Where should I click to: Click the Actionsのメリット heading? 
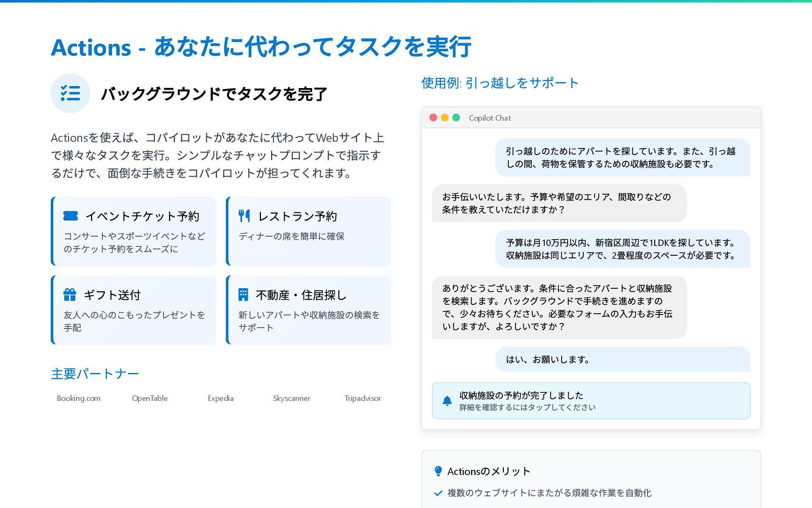(x=489, y=471)
